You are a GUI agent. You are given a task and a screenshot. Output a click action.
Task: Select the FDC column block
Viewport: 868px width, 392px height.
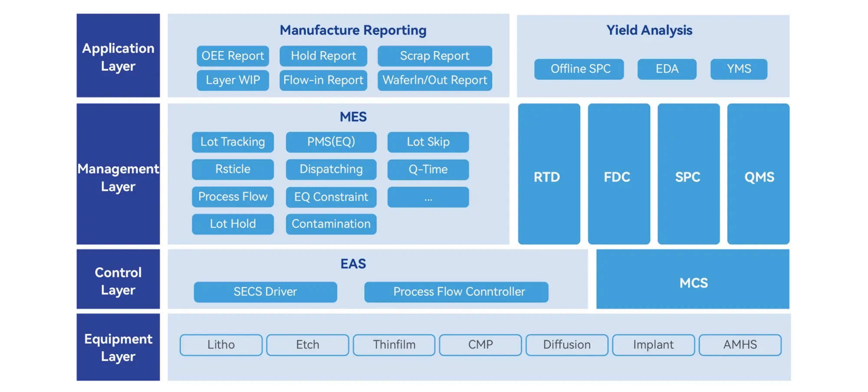(x=619, y=173)
